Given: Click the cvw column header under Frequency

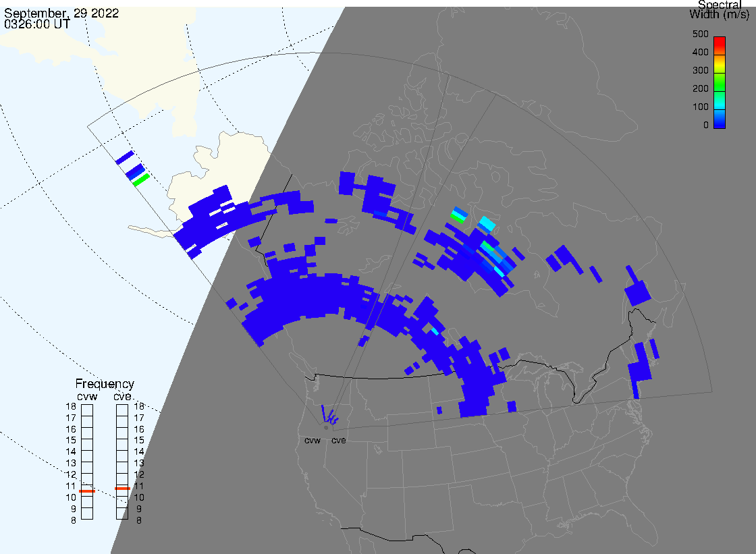Looking at the screenshot, I should [87, 396].
